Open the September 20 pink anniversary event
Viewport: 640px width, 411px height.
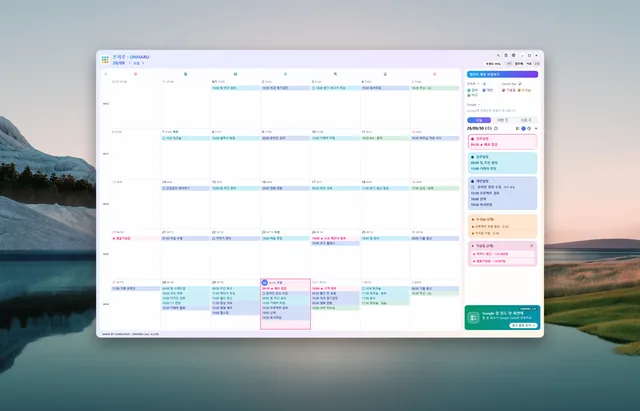[136, 238]
